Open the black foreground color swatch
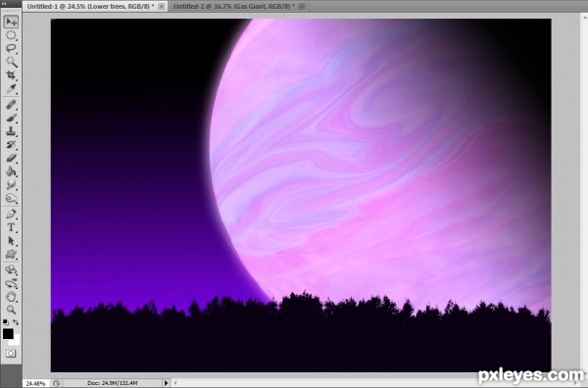588x388 pixels. pos(8,334)
